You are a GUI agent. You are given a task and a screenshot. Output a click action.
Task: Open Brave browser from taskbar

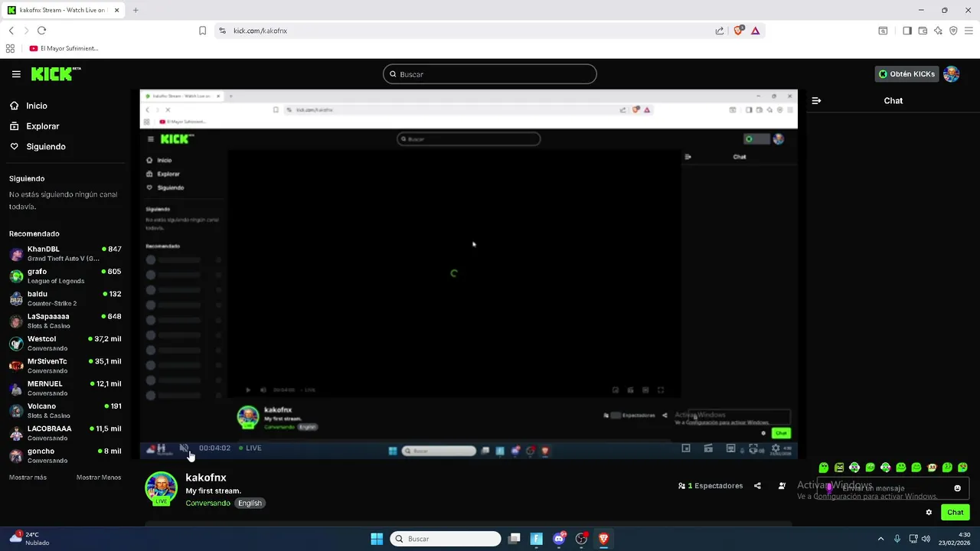tap(603, 539)
